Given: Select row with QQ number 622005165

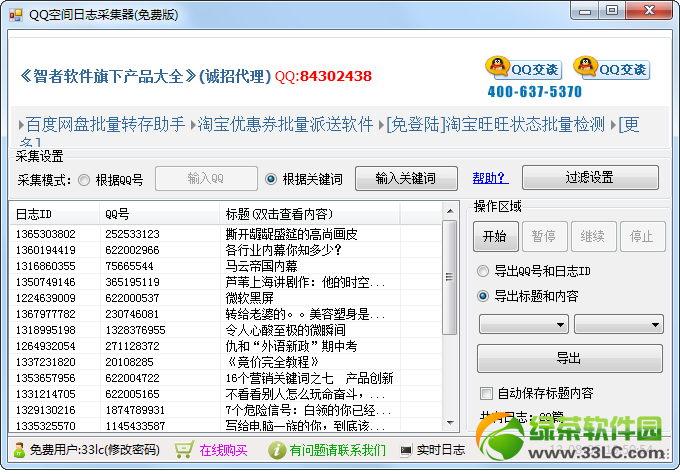Looking at the screenshot, I should (226, 394).
